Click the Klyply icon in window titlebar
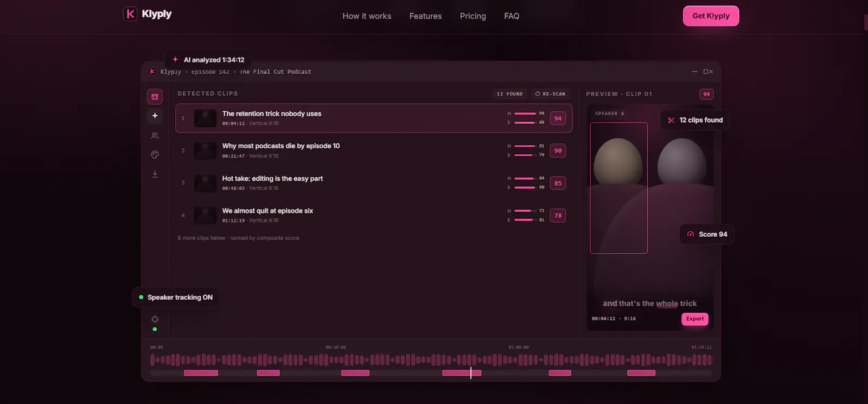Image resolution: width=868 pixels, height=404 pixels. (x=152, y=72)
